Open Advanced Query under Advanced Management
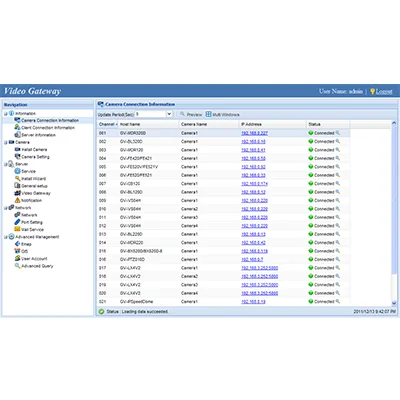 click(x=37, y=266)
